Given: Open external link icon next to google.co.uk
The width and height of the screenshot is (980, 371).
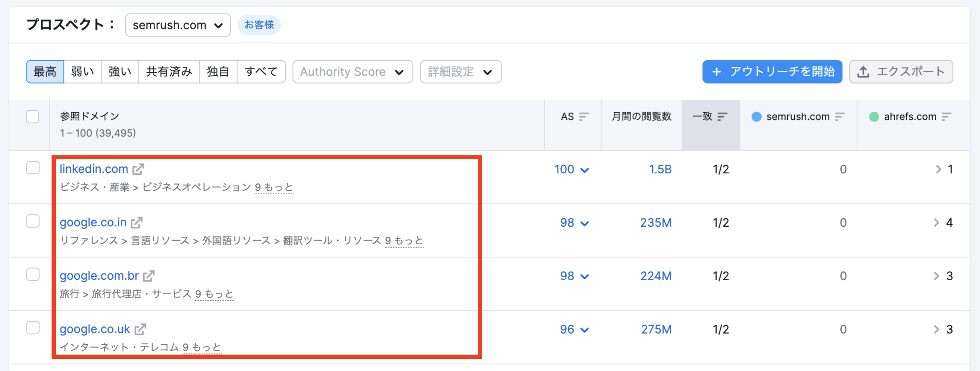Looking at the screenshot, I should click(x=140, y=329).
